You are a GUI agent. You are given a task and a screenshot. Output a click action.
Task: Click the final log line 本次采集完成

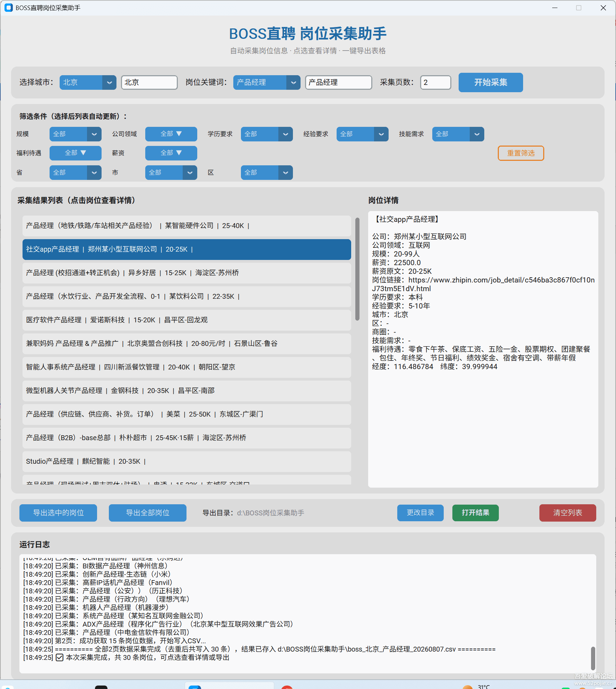tap(126, 657)
